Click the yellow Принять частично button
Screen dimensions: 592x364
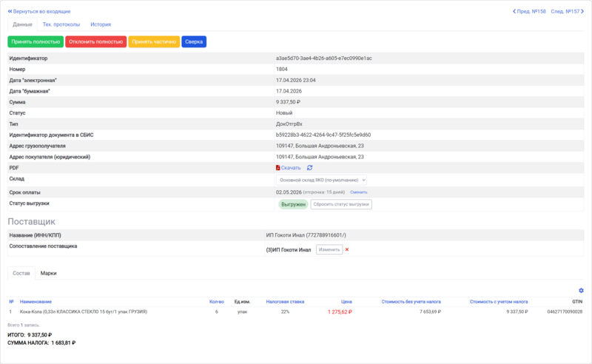[154, 42]
